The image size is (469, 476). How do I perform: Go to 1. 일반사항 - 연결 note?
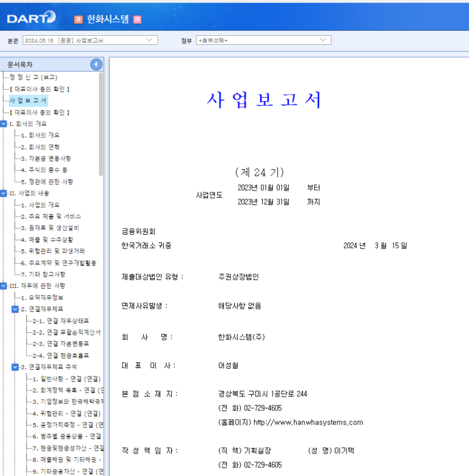point(67,379)
